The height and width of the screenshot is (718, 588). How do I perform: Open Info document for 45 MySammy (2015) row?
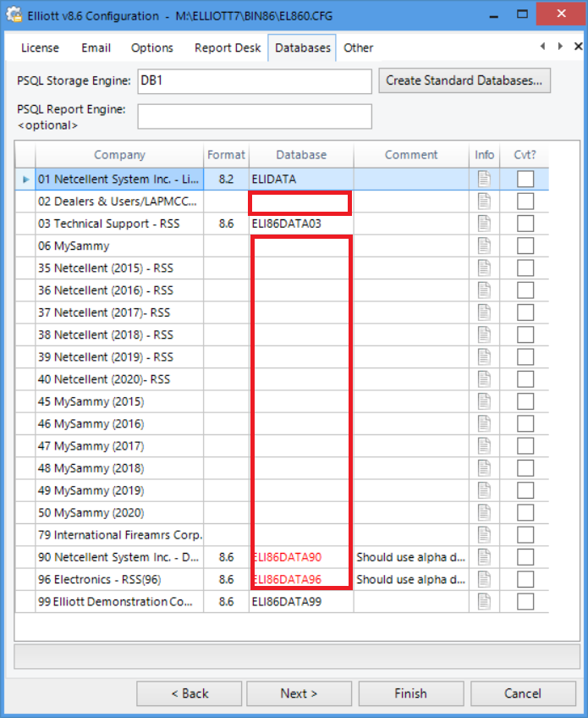(x=484, y=401)
